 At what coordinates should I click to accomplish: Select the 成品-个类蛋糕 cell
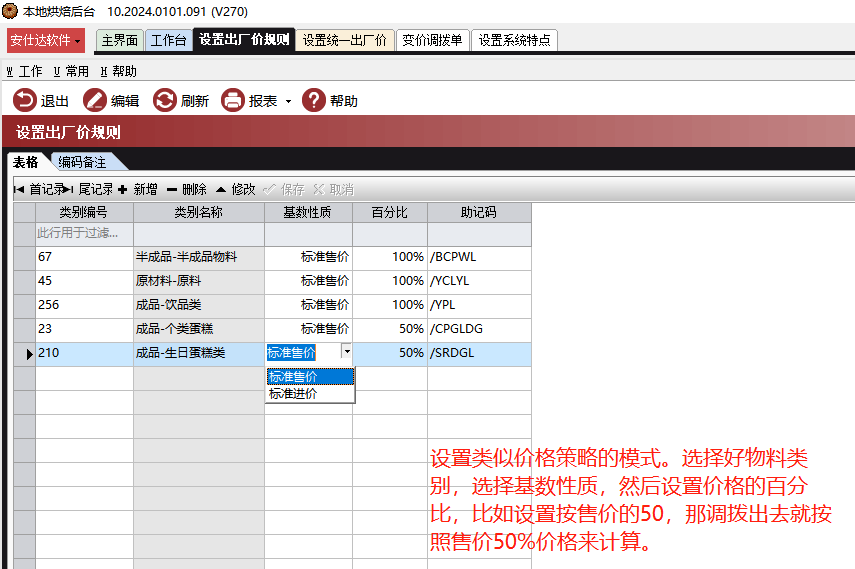[199, 329]
